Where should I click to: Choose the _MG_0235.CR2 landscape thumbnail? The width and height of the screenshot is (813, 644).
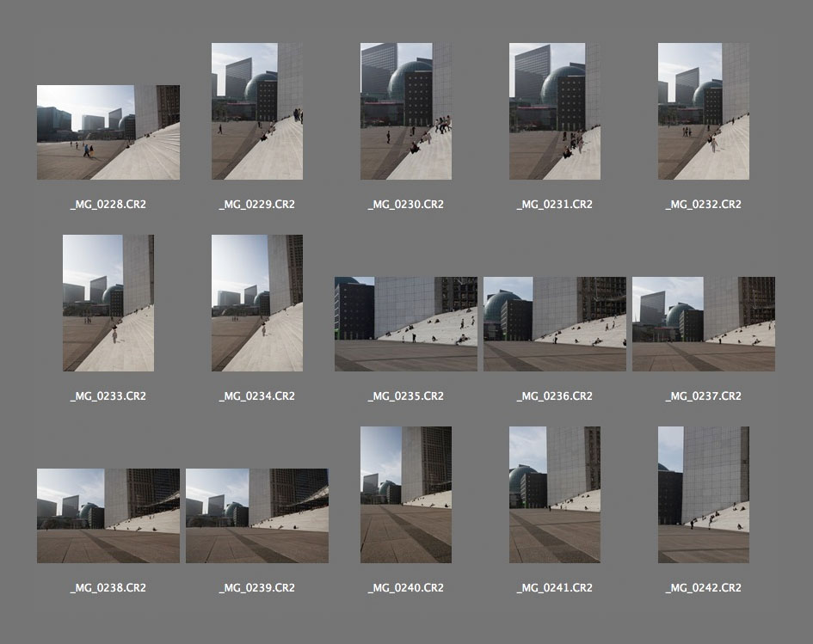(x=405, y=324)
